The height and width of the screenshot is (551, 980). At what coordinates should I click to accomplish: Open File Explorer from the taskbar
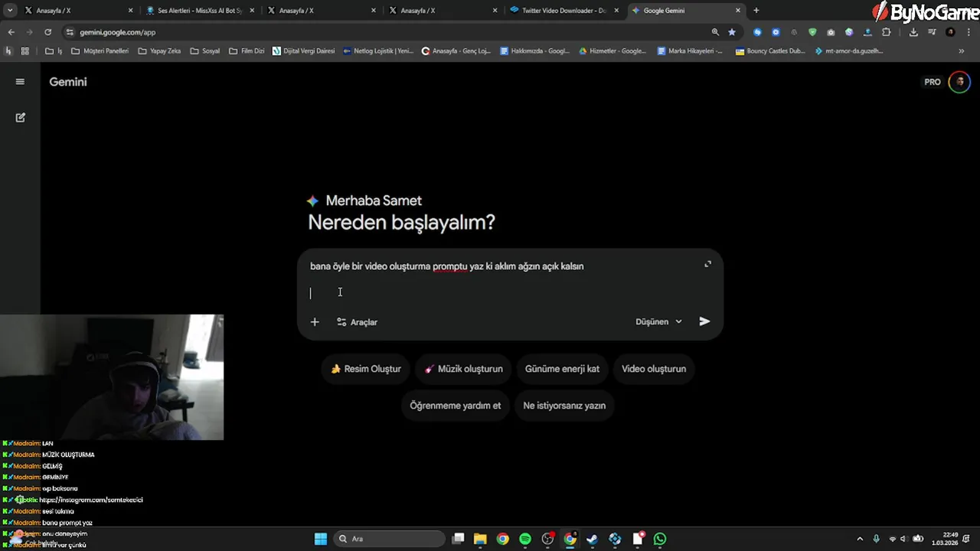480,539
